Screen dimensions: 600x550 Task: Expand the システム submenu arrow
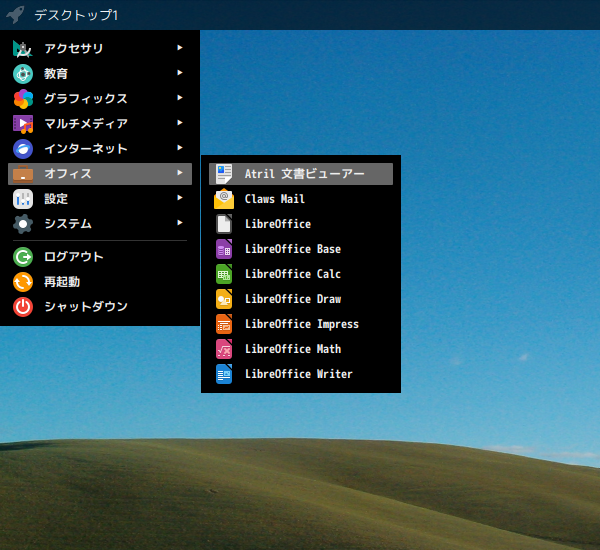(180, 223)
